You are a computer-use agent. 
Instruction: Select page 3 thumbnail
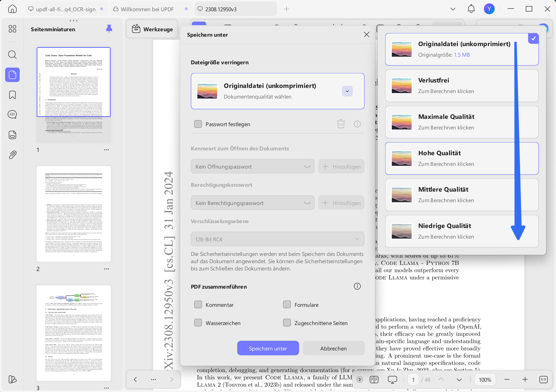click(74, 333)
